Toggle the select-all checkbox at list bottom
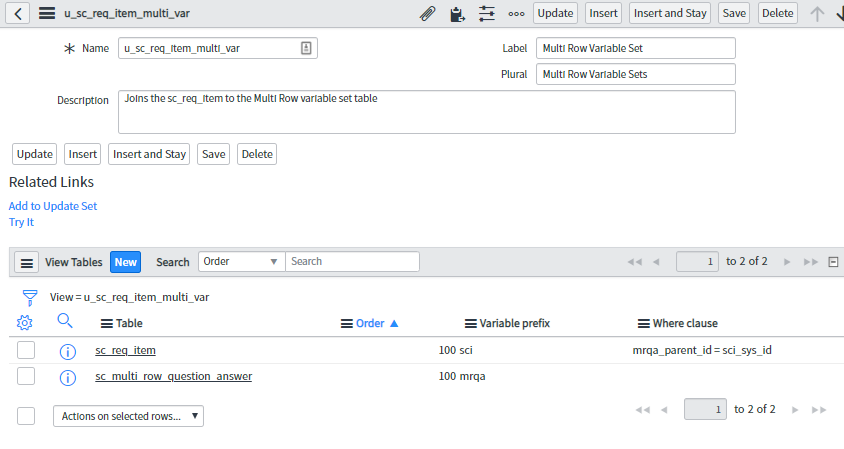844x449 pixels. click(26, 415)
